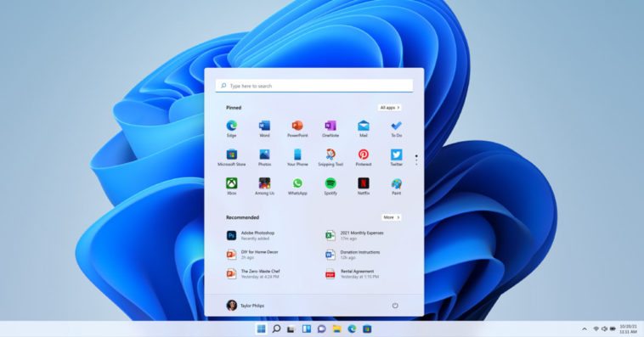Open Microsoft Store from pinned apps

[x=232, y=158]
